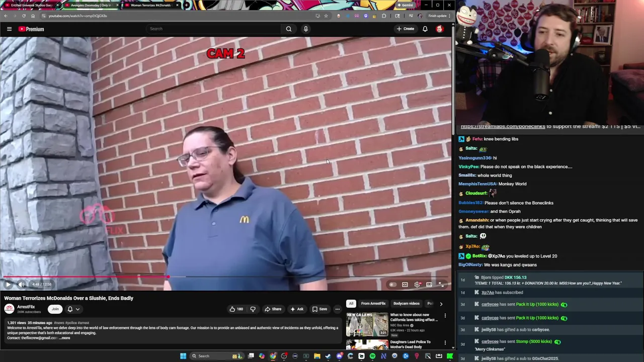Open more actions ellipsis under video

tap(337, 309)
